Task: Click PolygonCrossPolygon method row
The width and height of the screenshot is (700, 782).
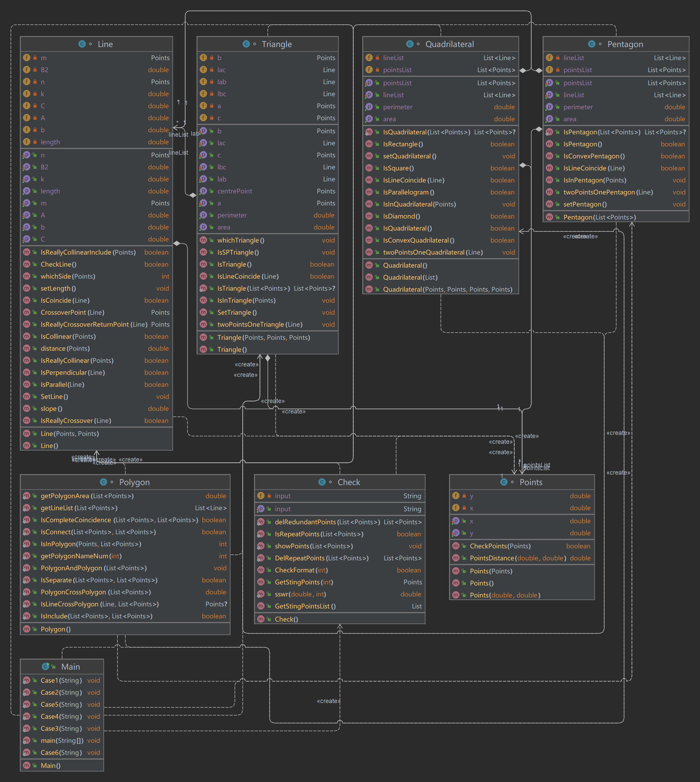Action: click(x=125, y=592)
